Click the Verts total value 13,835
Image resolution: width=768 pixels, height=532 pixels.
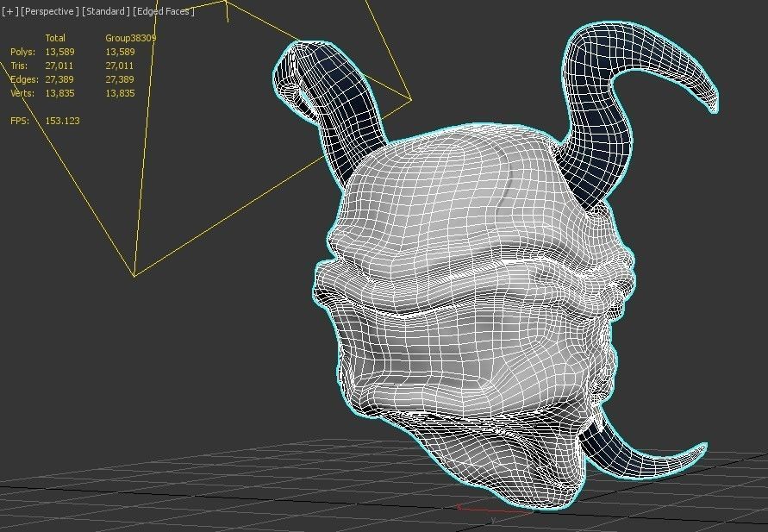pyautogui.click(x=59, y=93)
